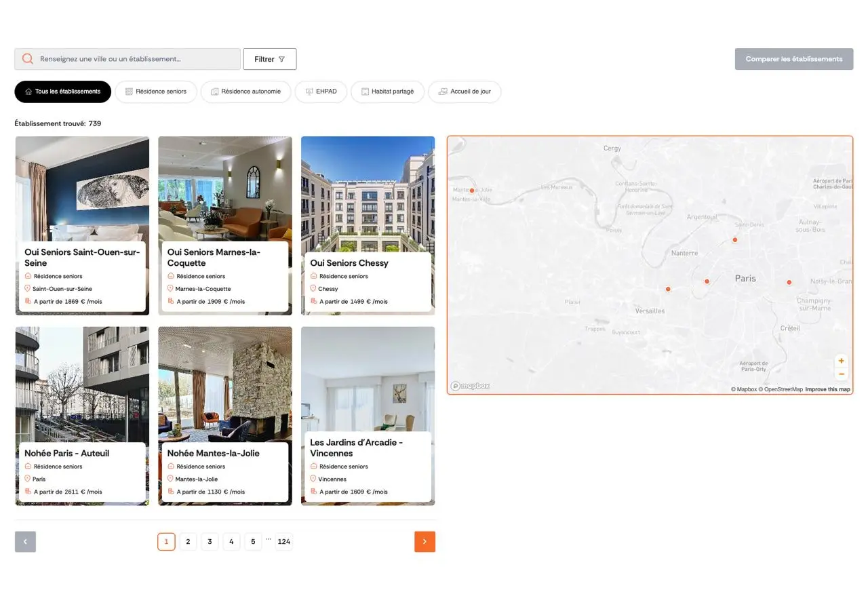This screenshot has width=868, height=592.
Task: Click the location pin icon for Marnes-la-Coquette
Action: 171,288
